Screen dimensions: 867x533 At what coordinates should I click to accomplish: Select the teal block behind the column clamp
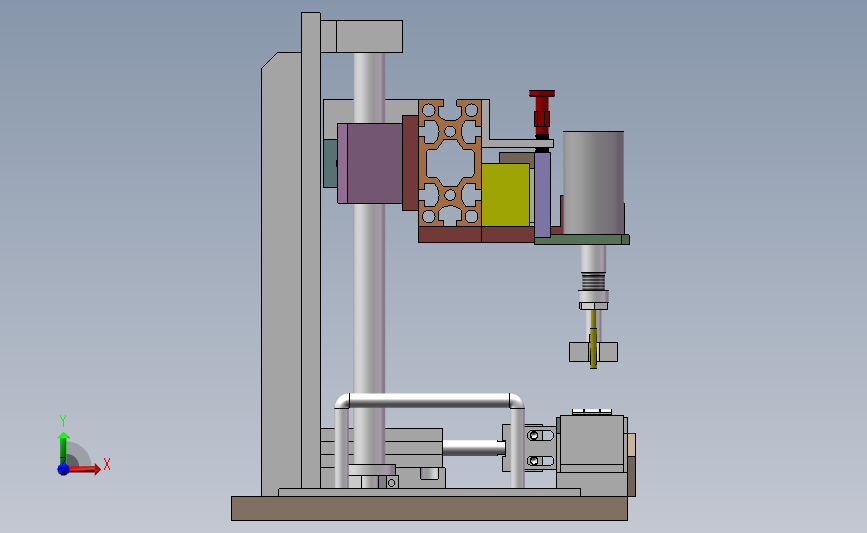click(x=330, y=163)
